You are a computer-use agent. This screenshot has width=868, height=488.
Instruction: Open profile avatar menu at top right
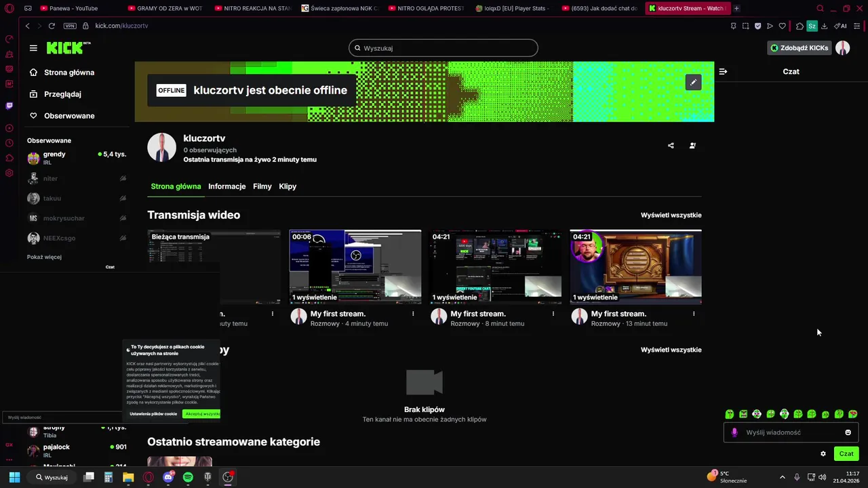click(x=842, y=47)
